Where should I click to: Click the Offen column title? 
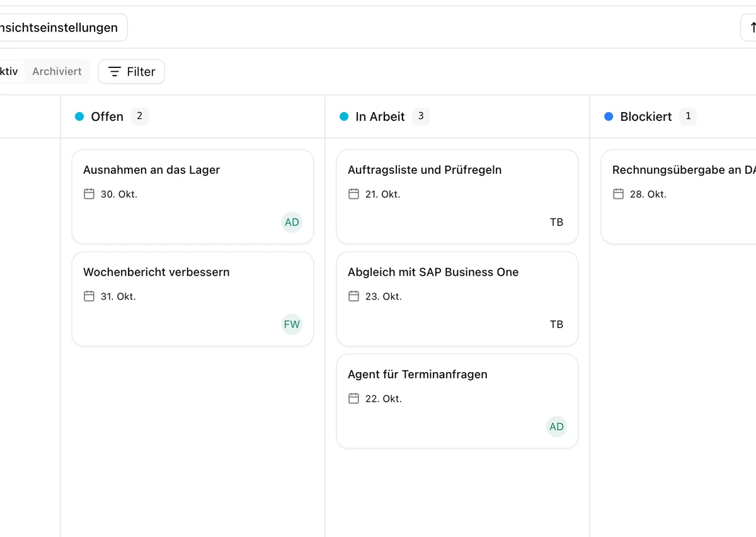(x=107, y=116)
